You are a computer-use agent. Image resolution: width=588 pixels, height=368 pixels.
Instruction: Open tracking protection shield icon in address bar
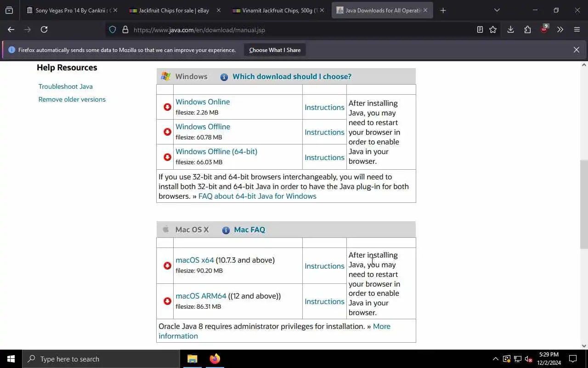click(113, 30)
